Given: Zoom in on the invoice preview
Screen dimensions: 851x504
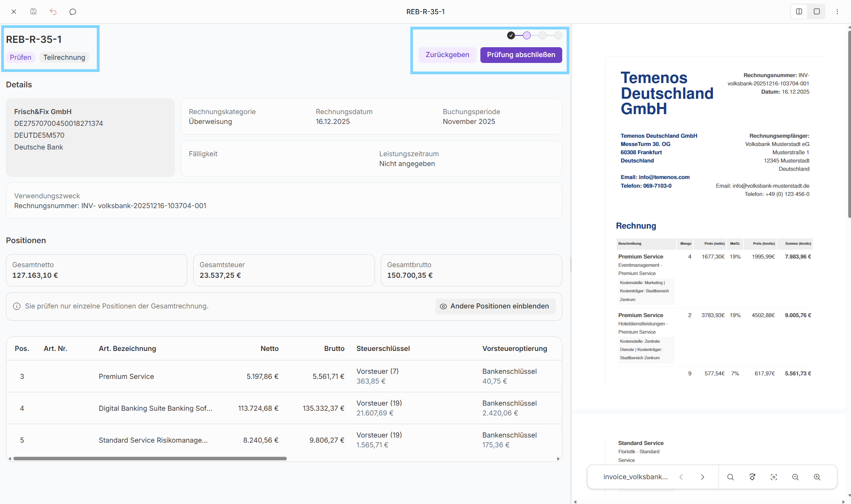Looking at the screenshot, I should [x=817, y=477].
